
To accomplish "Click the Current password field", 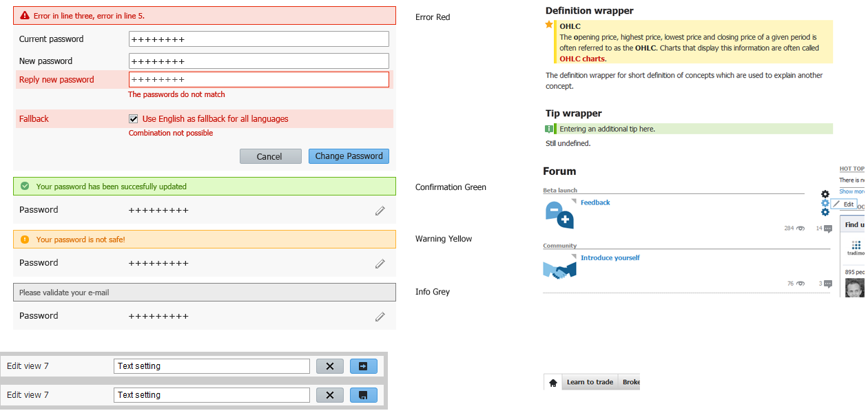I will 258,39.
